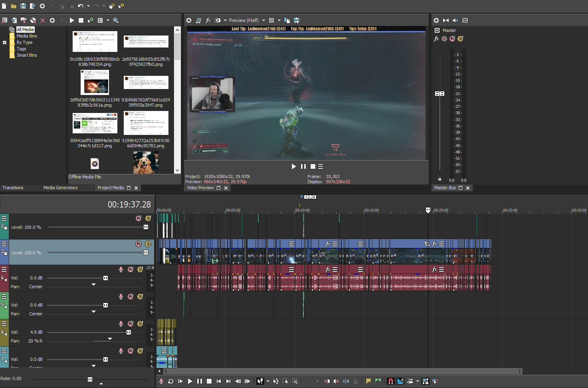Toggle preview overlays grid icon
This screenshot has width=588, height=388.
[271, 20]
